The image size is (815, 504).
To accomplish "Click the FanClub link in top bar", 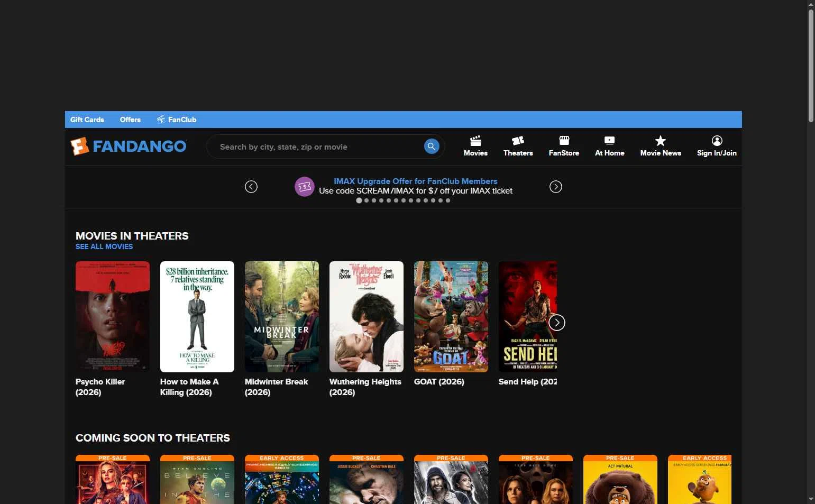I will tap(177, 120).
